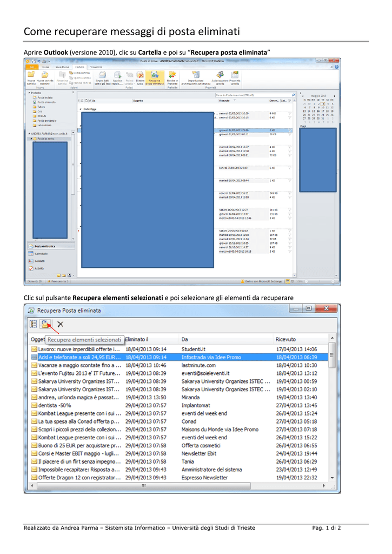Collapse the Preferiti folder group
The height and width of the screenshot is (554, 392).
[x=29, y=93]
